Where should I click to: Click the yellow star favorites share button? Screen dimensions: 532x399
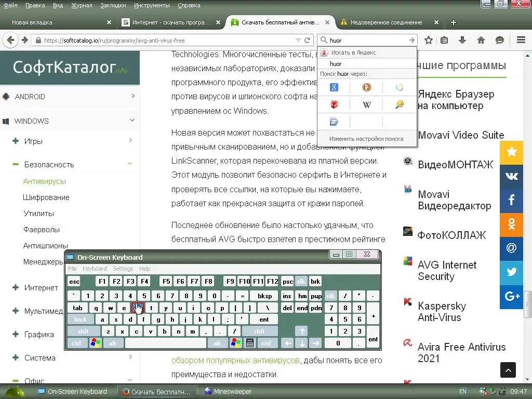(511, 152)
